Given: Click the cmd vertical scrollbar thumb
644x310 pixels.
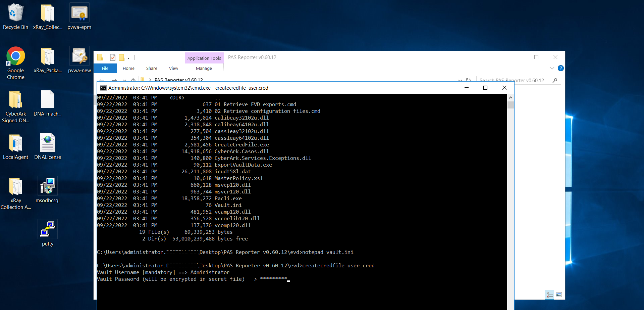Looking at the screenshot, I should pyautogui.click(x=511, y=105).
